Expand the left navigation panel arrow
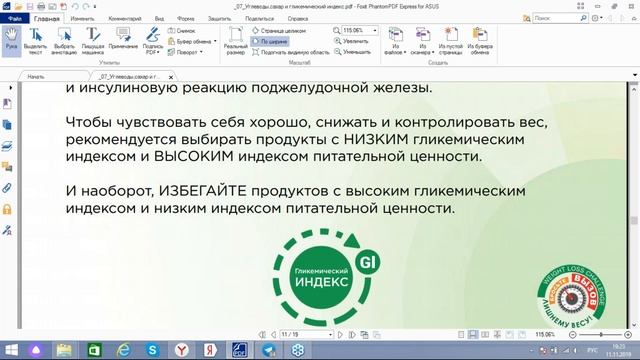This screenshot has width=640, height=360. (x=11, y=87)
